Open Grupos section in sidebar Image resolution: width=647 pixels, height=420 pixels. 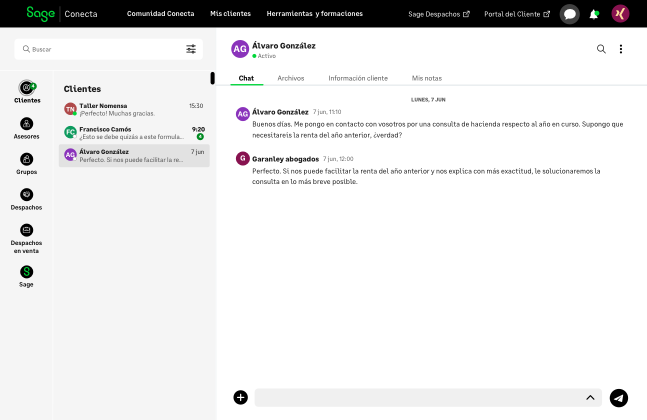27,164
